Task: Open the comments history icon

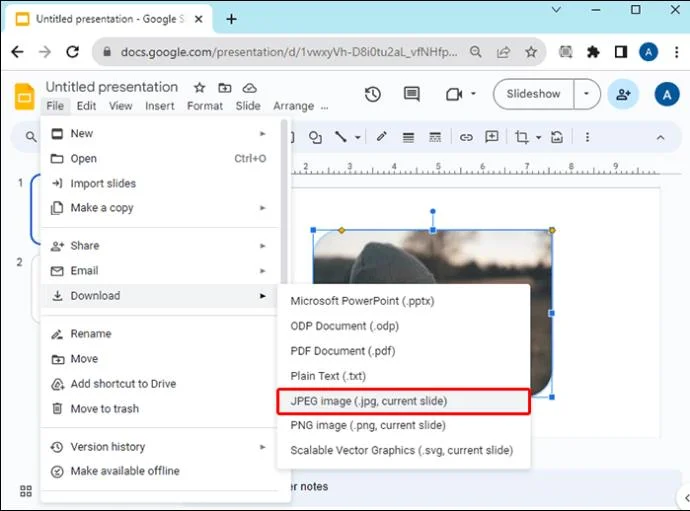Action: coord(411,94)
